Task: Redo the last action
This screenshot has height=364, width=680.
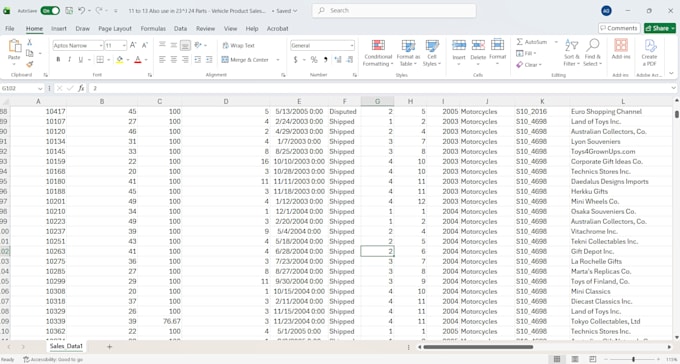Action: coord(99,10)
